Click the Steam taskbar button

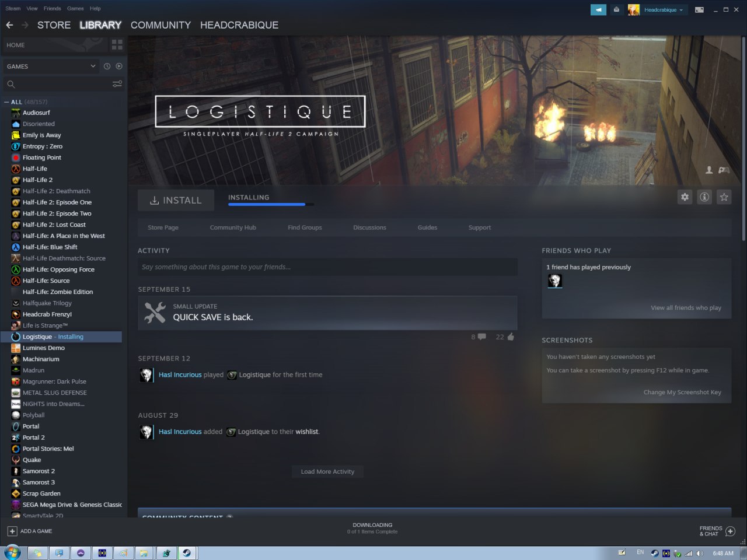(x=187, y=553)
